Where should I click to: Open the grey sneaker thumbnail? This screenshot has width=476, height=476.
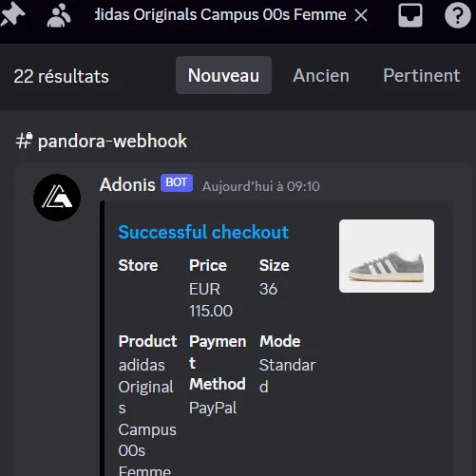tap(387, 256)
